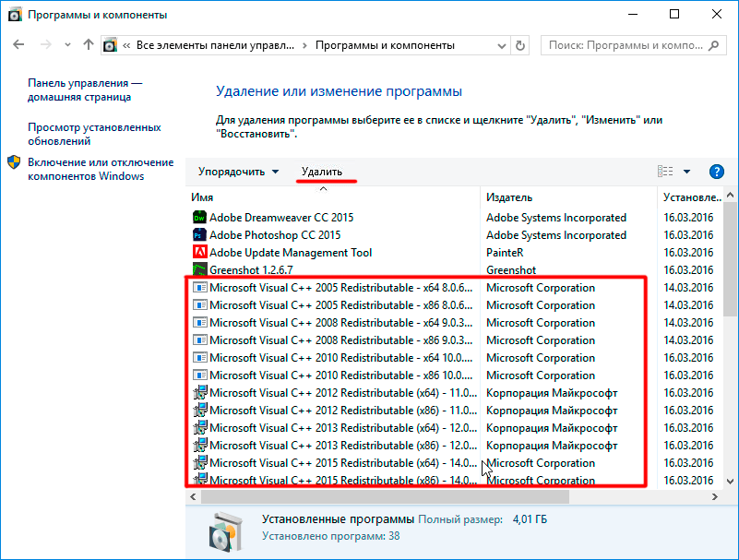Screen dimensions: 739x560
Task: Click the Greenshot publisher cell
Action: 511,270
